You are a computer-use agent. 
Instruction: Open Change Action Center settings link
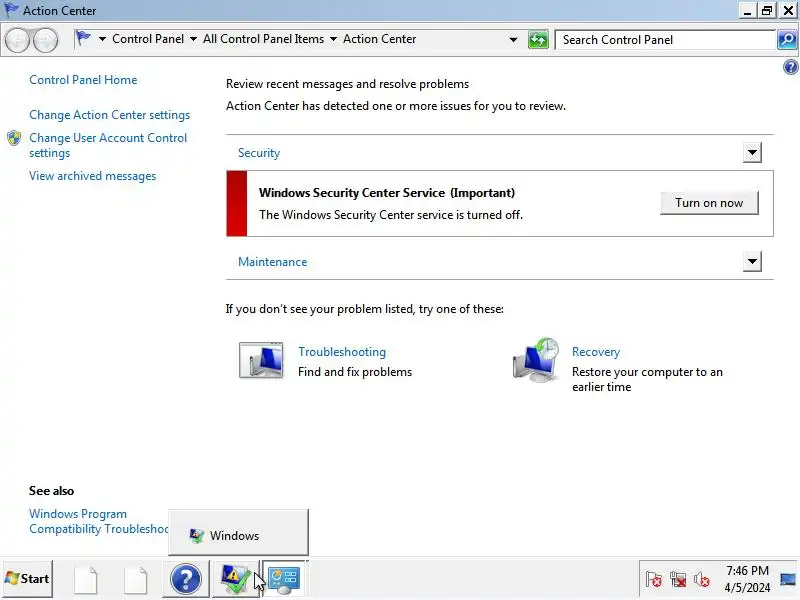coord(110,115)
